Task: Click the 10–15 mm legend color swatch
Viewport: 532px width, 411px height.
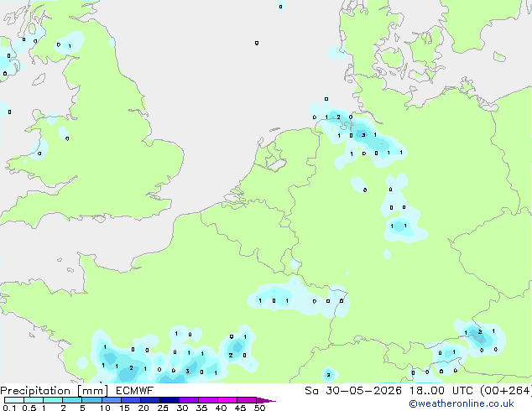Action: (x=112, y=400)
